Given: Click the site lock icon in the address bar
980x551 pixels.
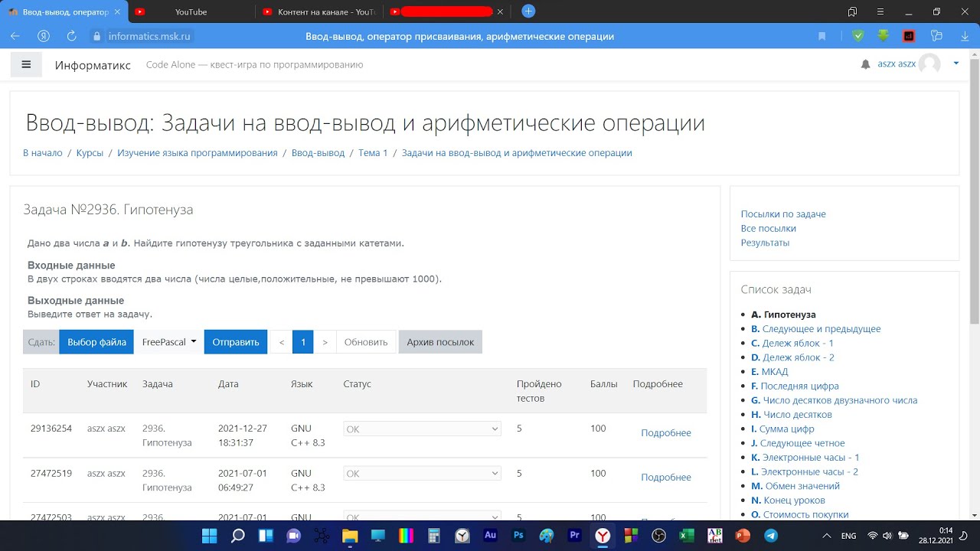Looking at the screenshot, I should click(96, 36).
